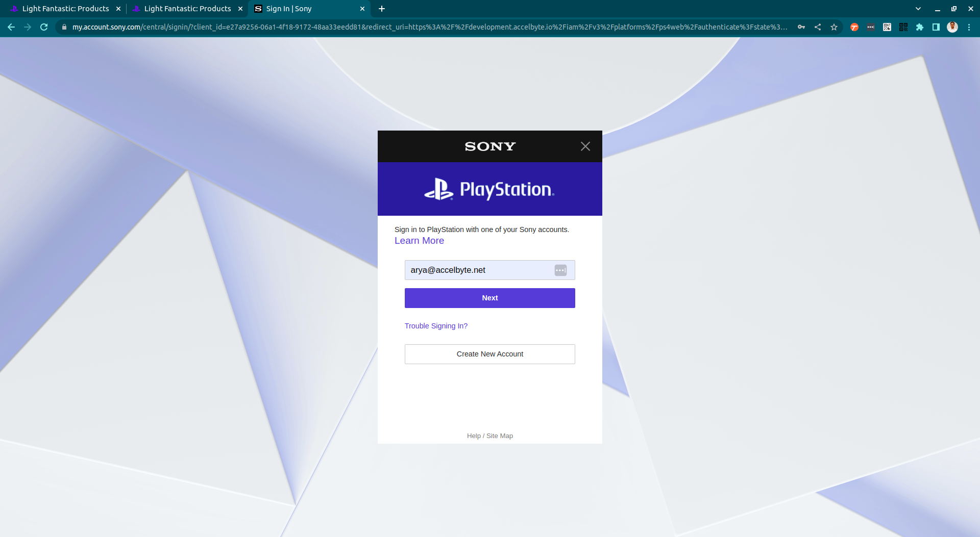
Task: Close the first Light Fantastic tab
Action: coord(118,9)
